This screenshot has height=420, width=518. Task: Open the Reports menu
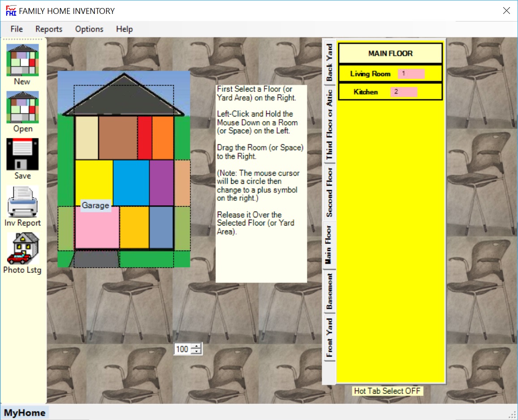click(x=49, y=29)
